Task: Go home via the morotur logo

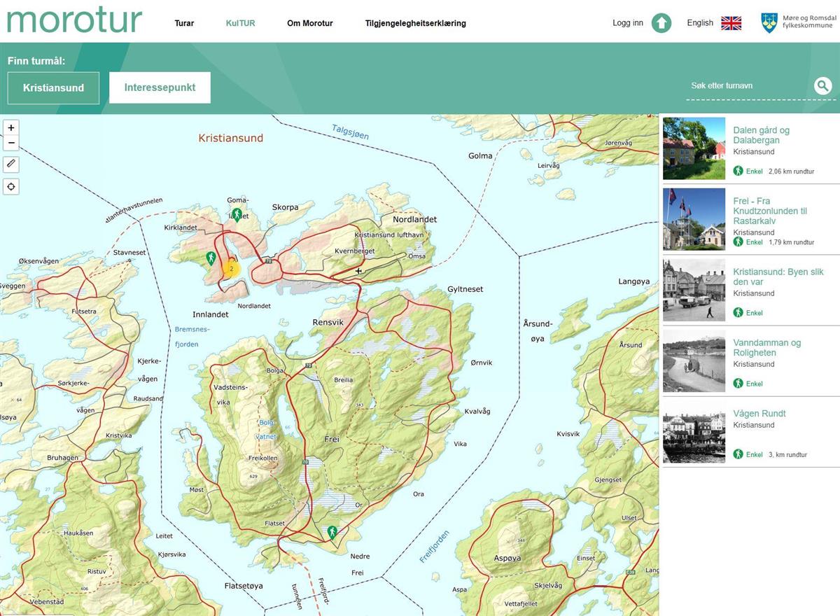Action: pyautogui.click(x=74, y=20)
